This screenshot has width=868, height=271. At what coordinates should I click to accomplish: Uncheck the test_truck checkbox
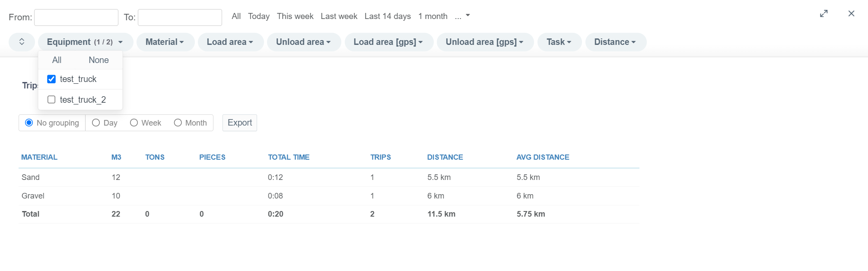click(x=51, y=79)
